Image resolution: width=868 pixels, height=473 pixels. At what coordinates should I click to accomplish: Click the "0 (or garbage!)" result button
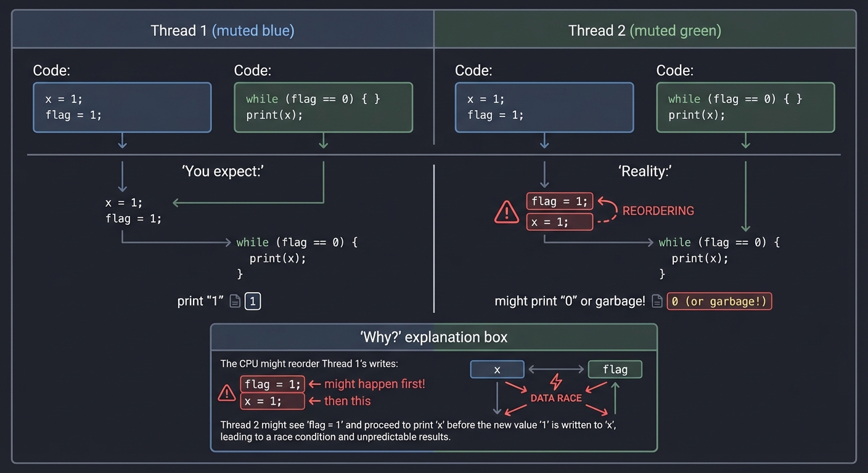[719, 301]
